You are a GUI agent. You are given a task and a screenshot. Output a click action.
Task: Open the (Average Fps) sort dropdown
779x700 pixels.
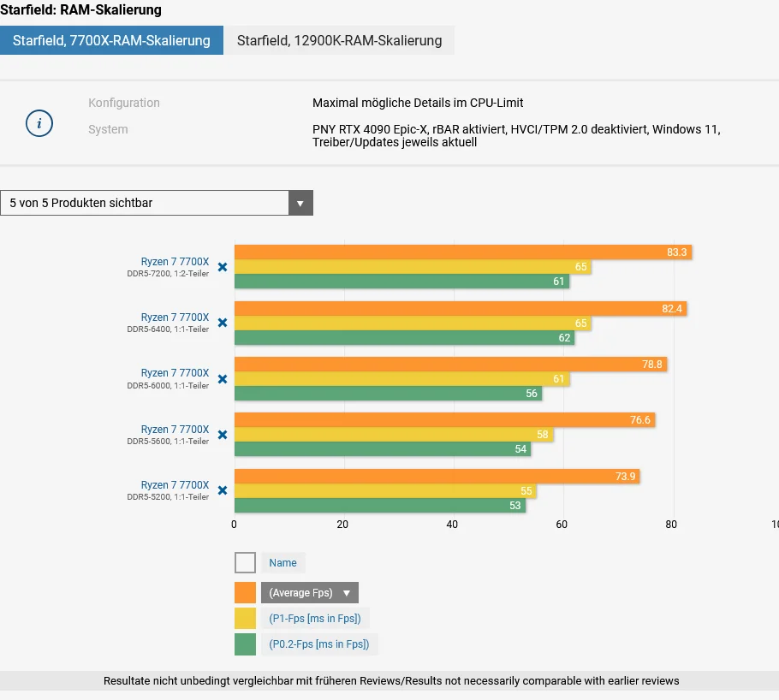tap(310, 593)
